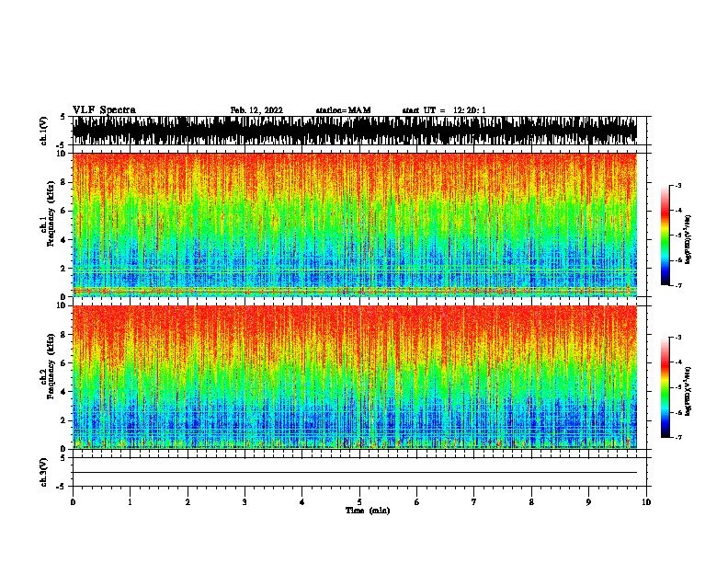Click the '5' tick on the time axis

[x=359, y=502]
